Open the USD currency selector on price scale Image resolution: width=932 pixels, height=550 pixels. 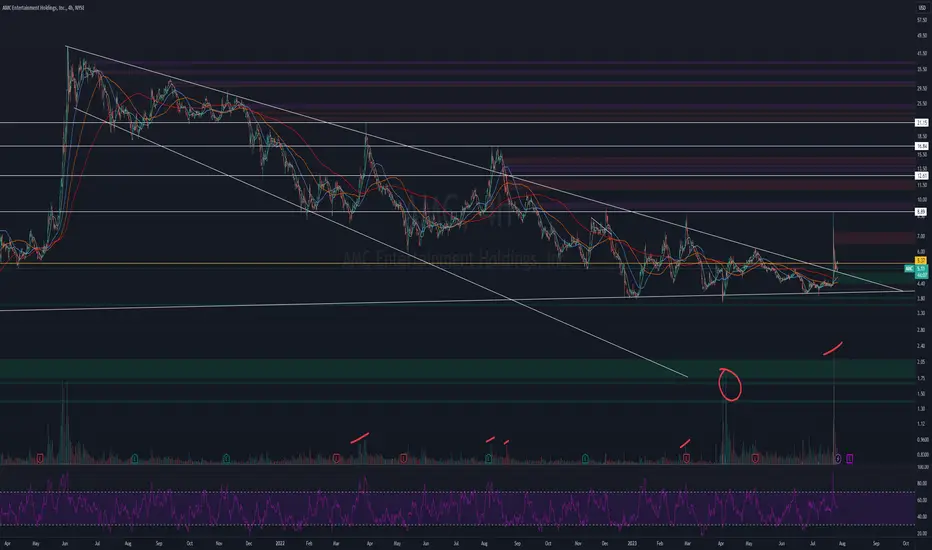click(x=921, y=8)
